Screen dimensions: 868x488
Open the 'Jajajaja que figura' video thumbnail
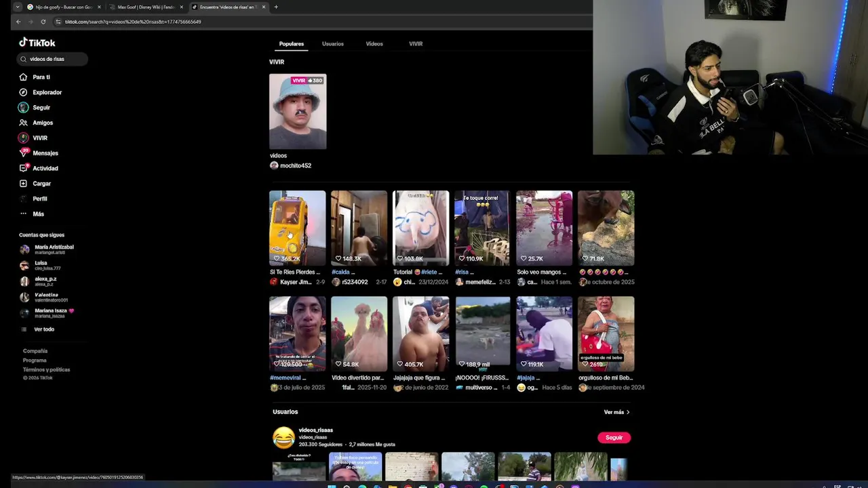[x=421, y=333]
